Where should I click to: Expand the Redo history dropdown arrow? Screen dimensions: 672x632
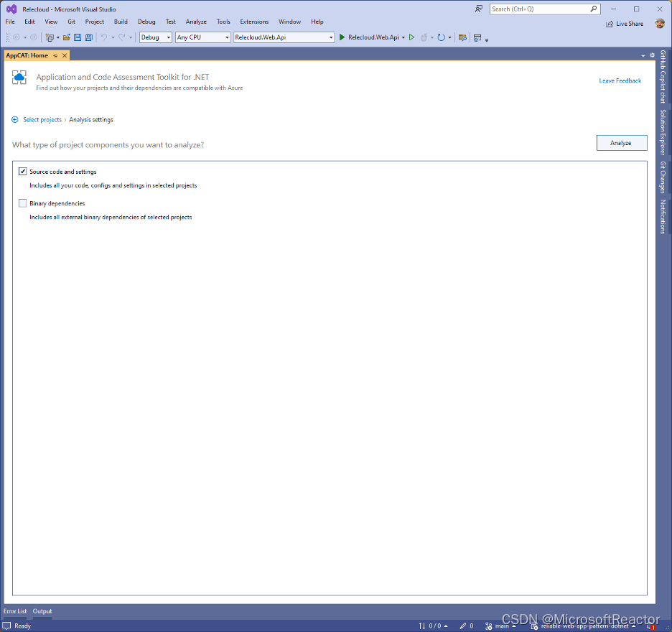[131, 37]
